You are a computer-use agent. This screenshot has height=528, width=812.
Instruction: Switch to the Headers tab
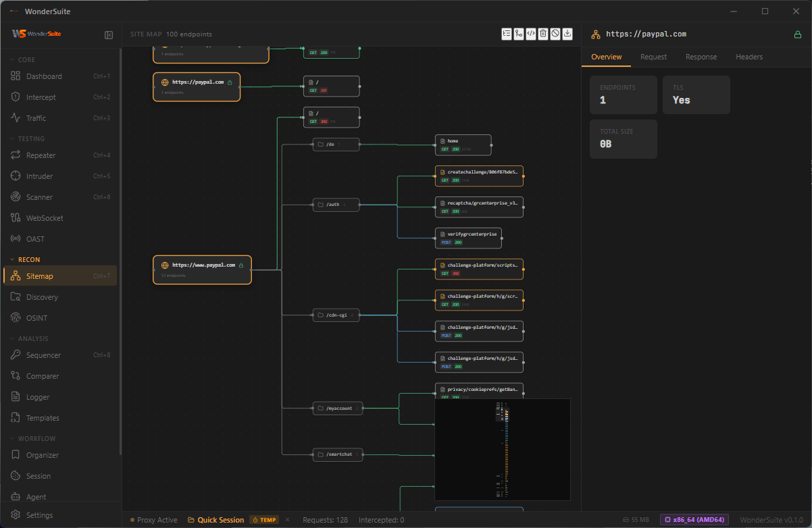[x=749, y=57]
